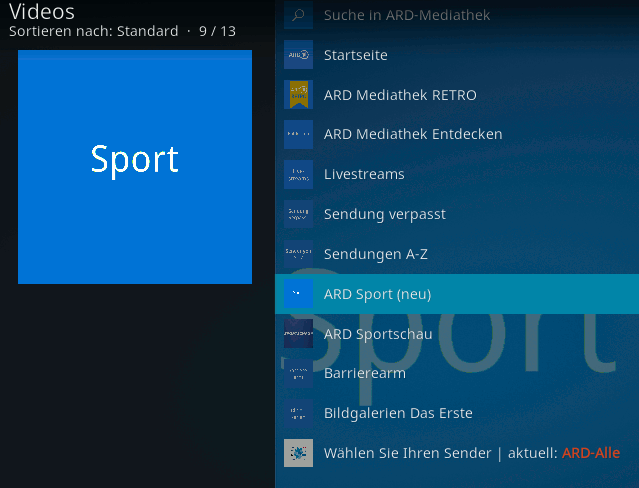The height and width of the screenshot is (488, 639).
Task: Open Suche in ARD-Mediathek
Action: tap(457, 15)
